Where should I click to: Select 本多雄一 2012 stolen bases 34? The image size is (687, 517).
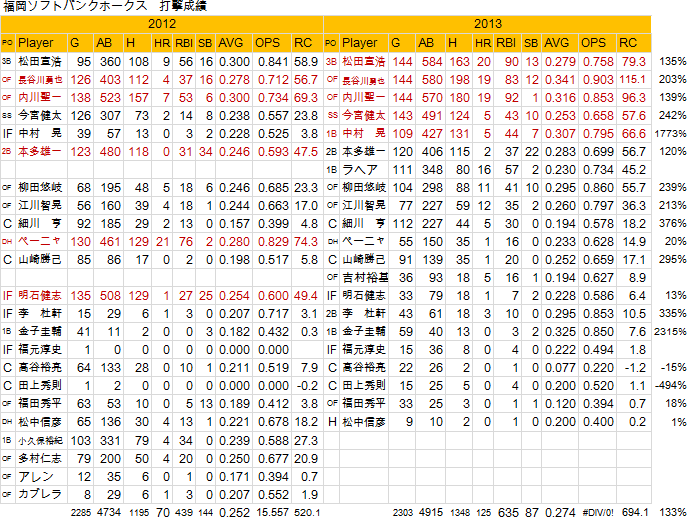(x=206, y=151)
